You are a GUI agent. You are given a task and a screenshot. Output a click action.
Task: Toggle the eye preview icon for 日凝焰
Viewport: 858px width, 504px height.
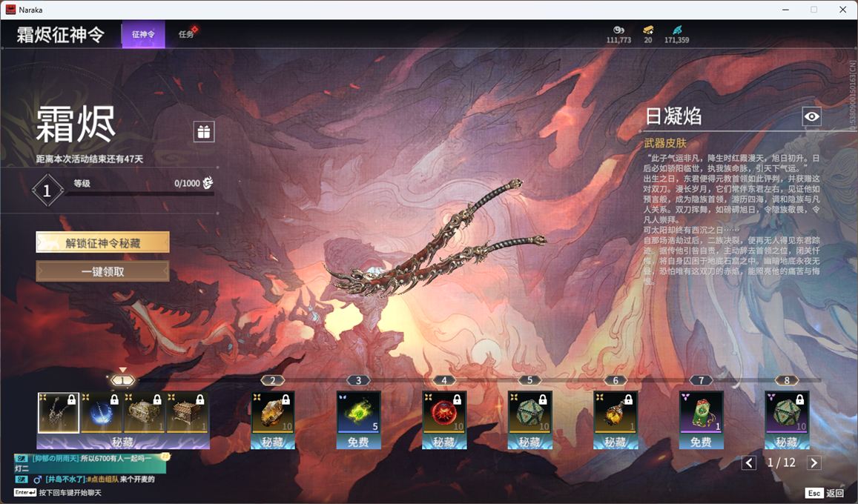pos(811,116)
